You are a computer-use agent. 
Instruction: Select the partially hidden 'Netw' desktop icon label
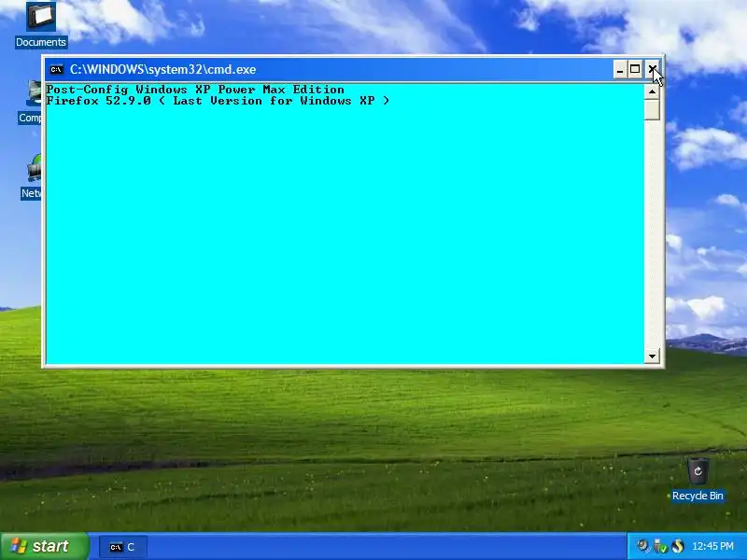31,193
